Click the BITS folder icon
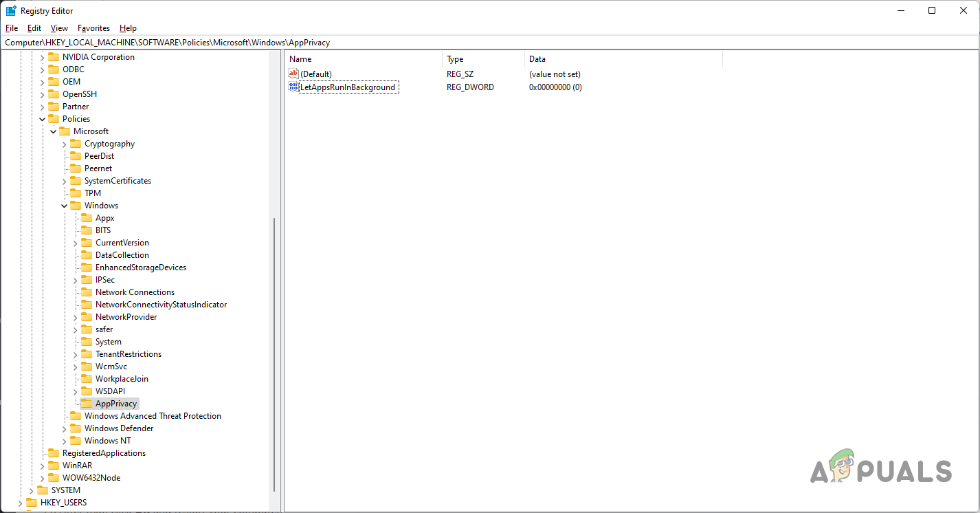980x513 pixels. [86, 230]
